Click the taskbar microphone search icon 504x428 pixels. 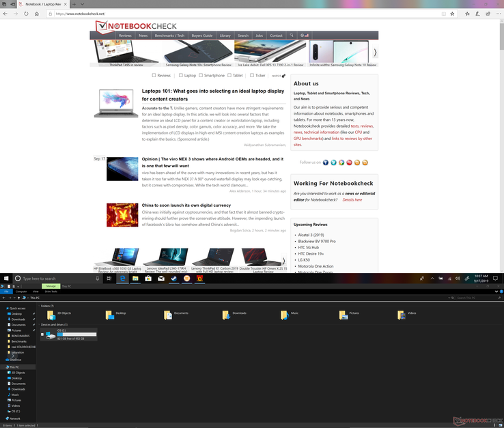point(98,279)
